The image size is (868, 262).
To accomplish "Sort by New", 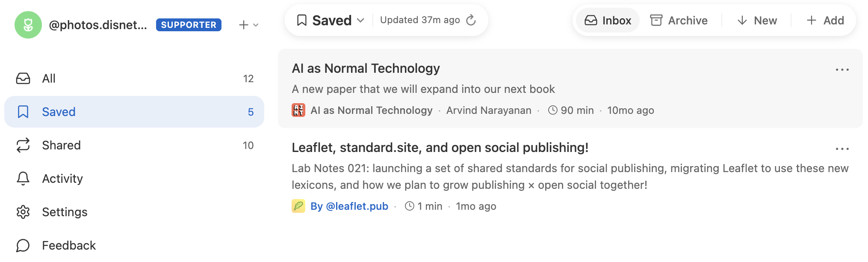I will pos(757,21).
